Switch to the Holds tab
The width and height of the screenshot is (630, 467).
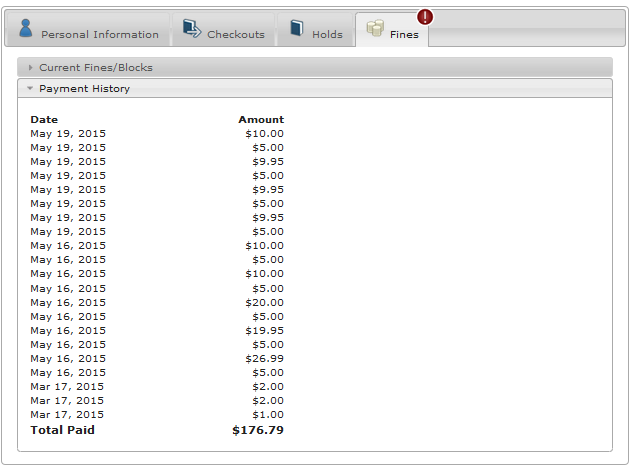click(x=315, y=29)
